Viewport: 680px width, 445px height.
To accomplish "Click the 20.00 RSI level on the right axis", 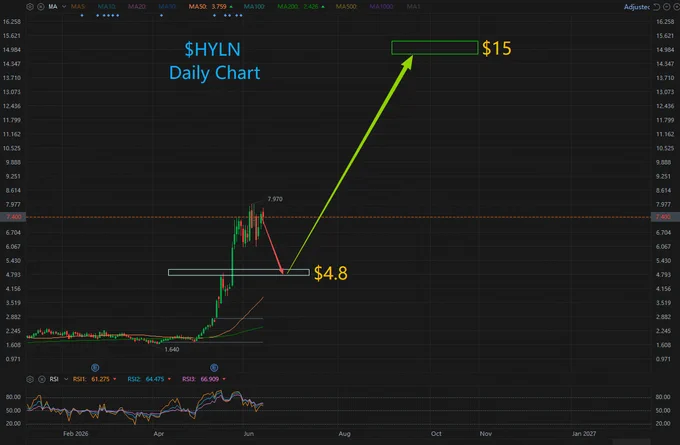I will click(663, 424).
